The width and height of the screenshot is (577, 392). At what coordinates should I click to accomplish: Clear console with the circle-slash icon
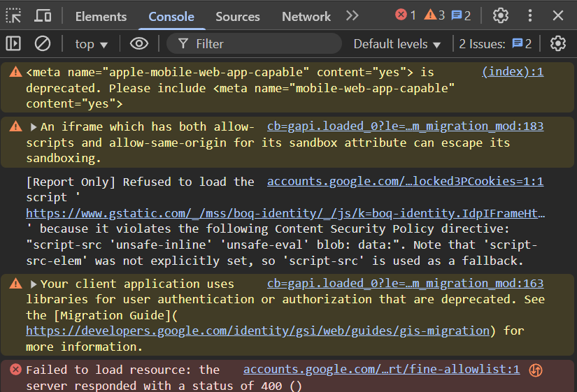click(x=43, y=44)
